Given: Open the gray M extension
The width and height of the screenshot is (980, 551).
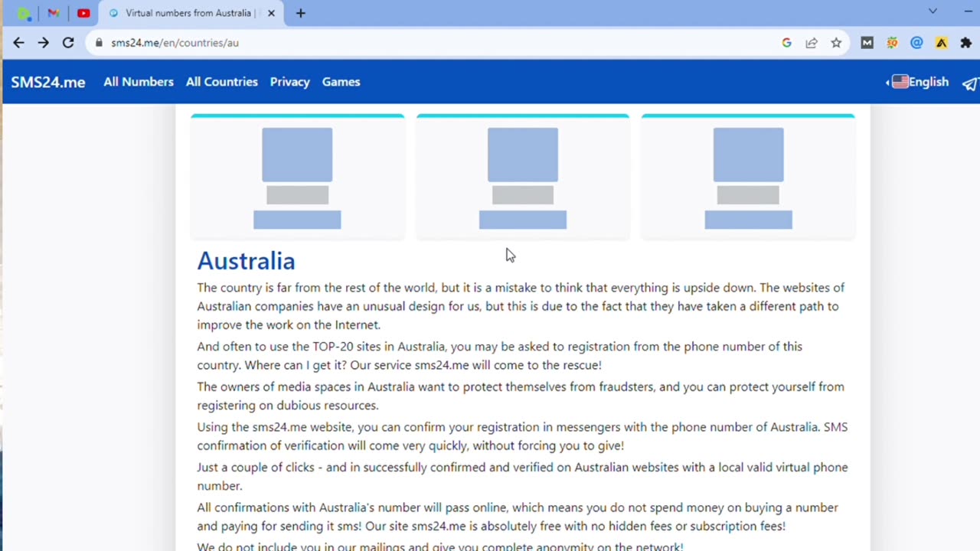Looking at the screenshot, I should click(x=867, y=43).
